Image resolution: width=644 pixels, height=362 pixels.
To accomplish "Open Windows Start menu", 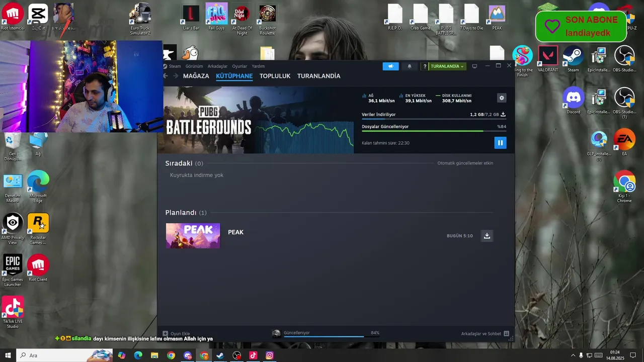I will coord(8,355).
